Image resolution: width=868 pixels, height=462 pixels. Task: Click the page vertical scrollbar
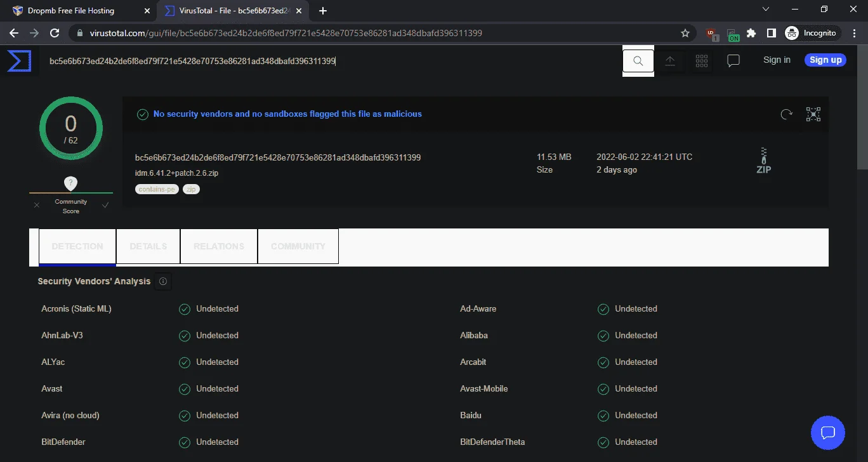point(862,108)
